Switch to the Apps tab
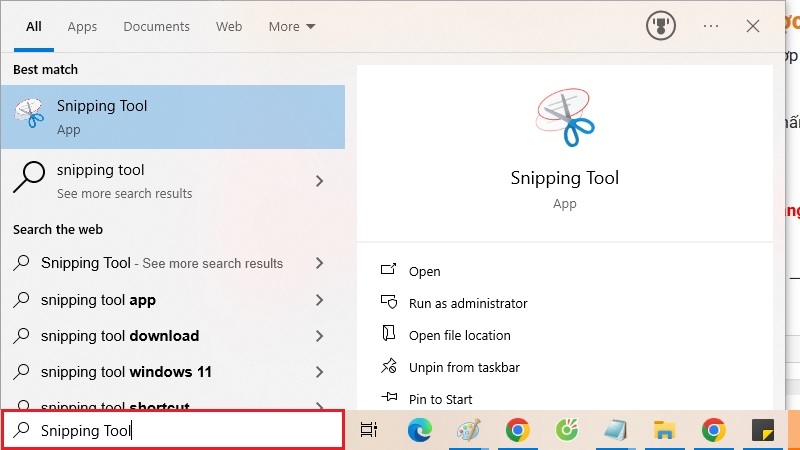The width and height of the screenshot is (800, 450). [x=82, y=27]
